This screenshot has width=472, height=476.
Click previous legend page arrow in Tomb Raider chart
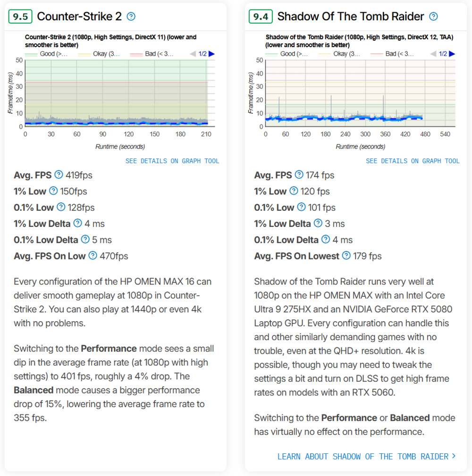433,54
